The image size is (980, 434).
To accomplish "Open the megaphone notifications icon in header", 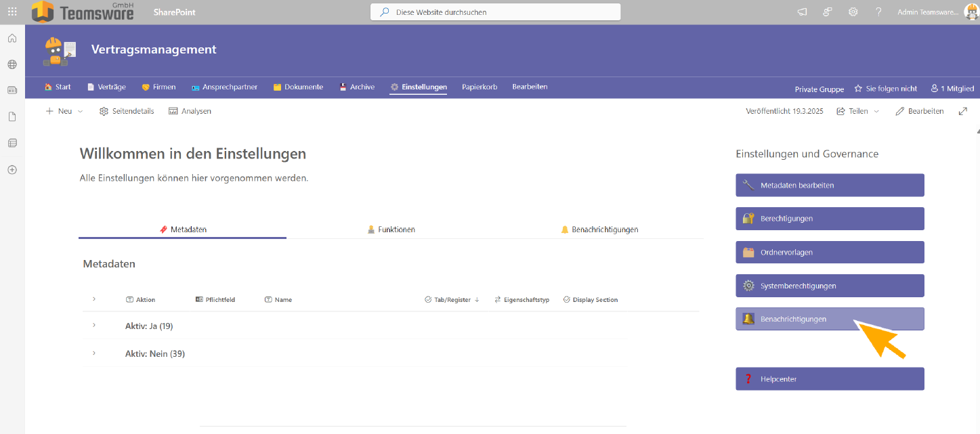I will coord(802,12).
